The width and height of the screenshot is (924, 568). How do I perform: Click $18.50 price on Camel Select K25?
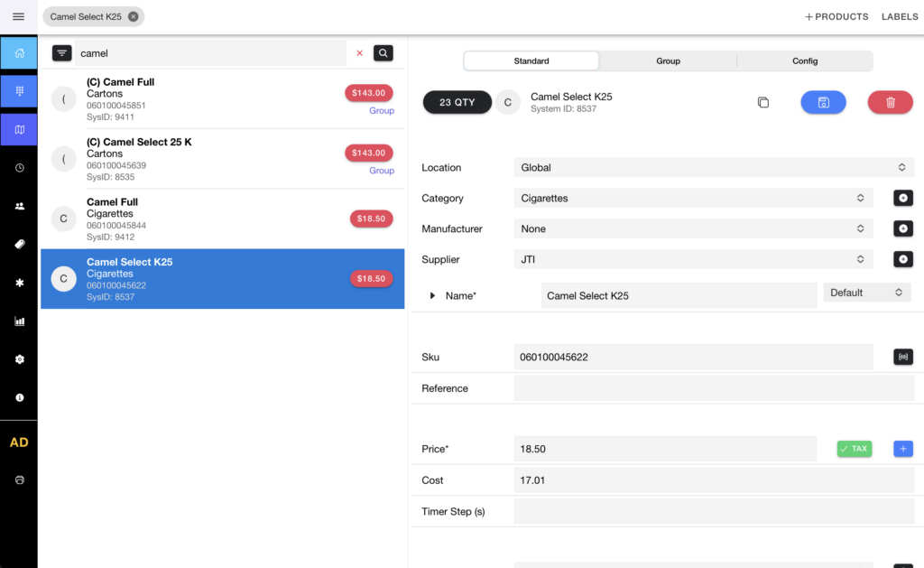click(371, 279)
